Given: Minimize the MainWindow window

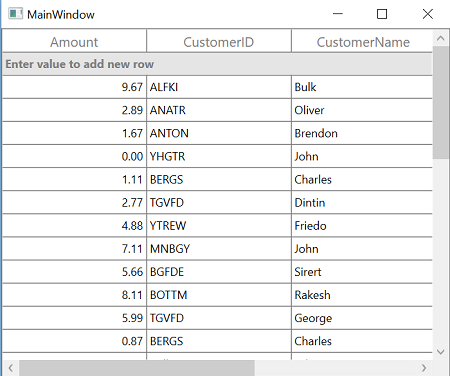Looking at the screenshot, I should (x=338, y=14).
